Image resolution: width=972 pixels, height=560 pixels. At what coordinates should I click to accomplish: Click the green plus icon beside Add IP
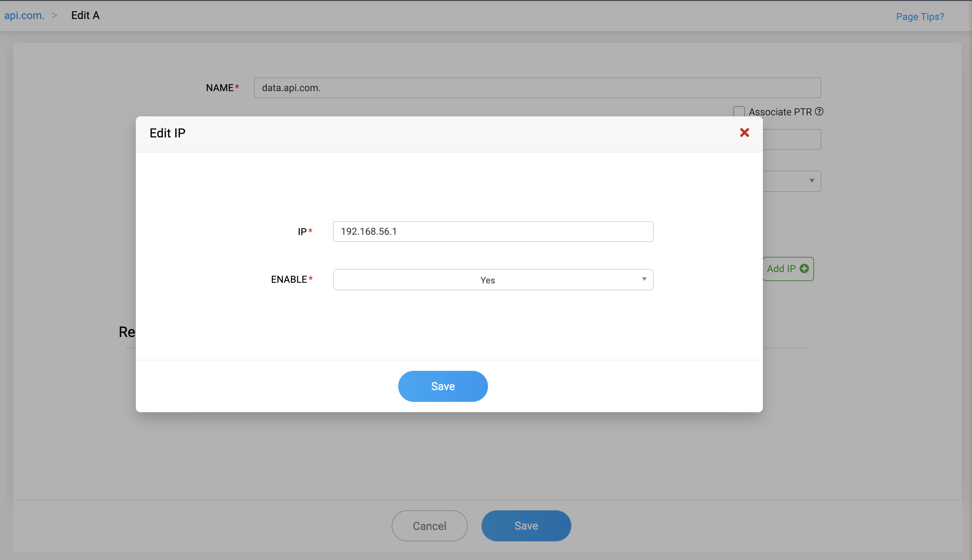[x=804, y=269]
